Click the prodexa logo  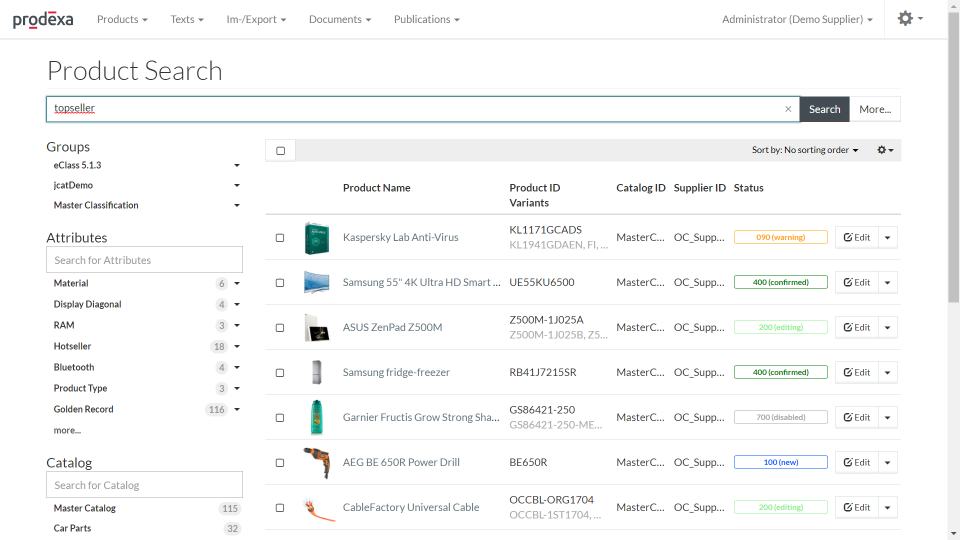[43, 19]
